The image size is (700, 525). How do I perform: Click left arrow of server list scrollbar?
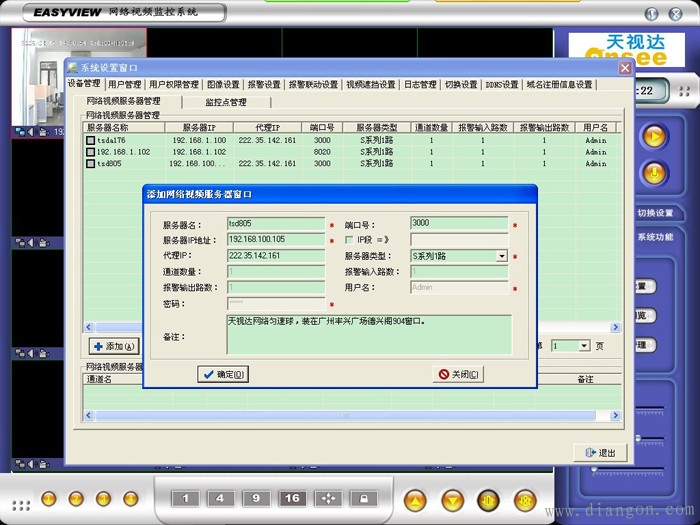(88, 327)
